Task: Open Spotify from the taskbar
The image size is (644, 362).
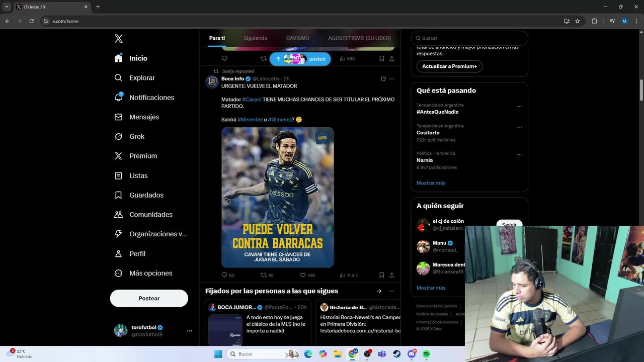Action: click(426, 354)
